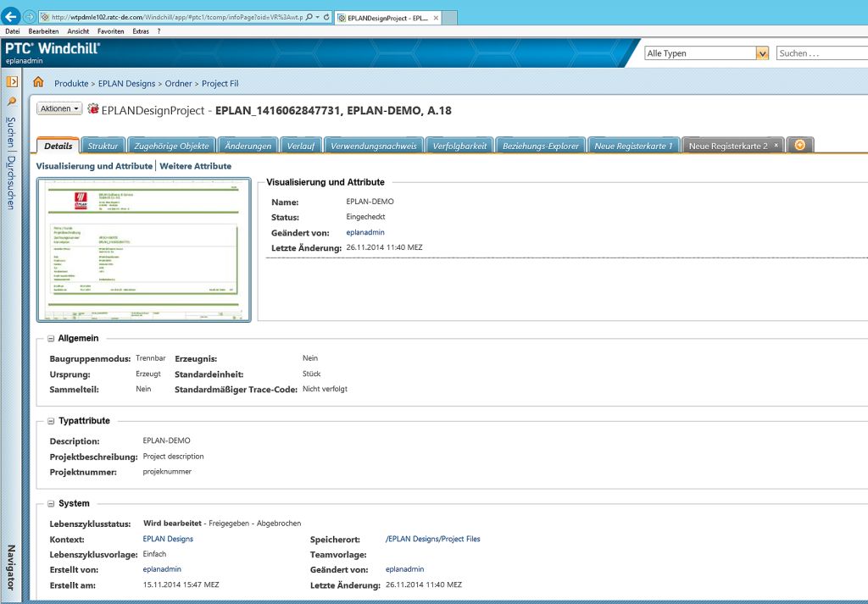This screenshot has height=604, width=868.
Task: Switch to the Änderungen tab
Action: click(x=248, y=146)
